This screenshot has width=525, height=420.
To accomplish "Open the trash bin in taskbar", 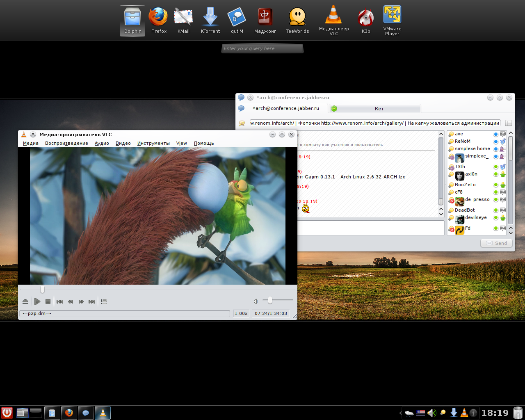I will [x=518, y=413].
